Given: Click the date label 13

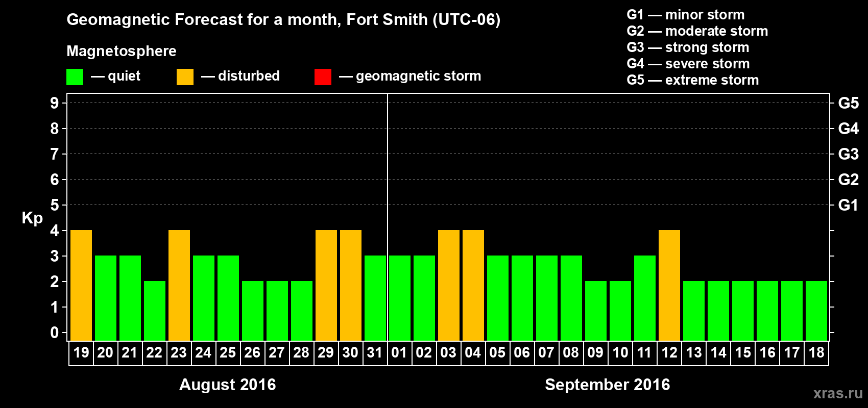Looking at the screenshot, I should pyautogui.click(x=694, y=352).
